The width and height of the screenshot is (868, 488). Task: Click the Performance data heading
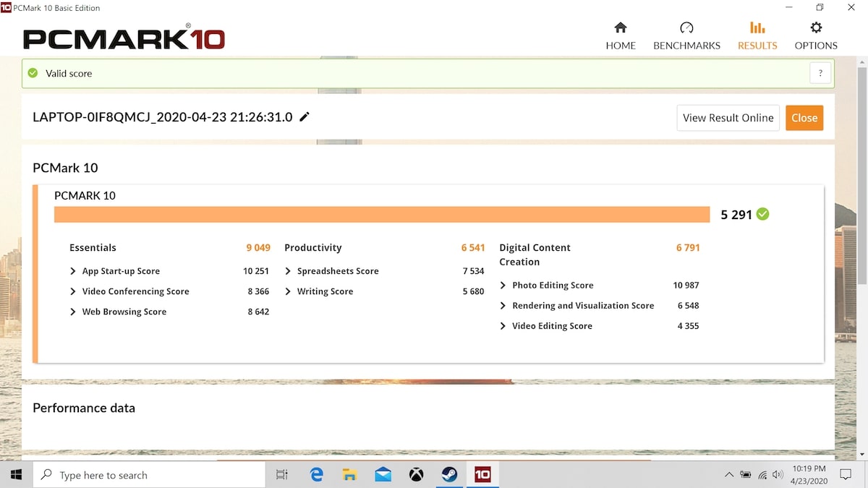pyautogui.click(x=84, y=408)
